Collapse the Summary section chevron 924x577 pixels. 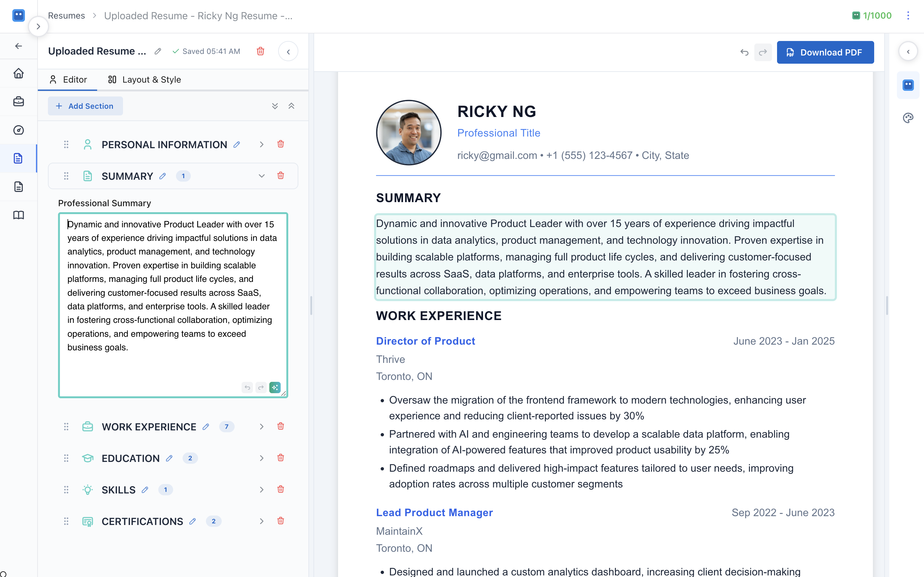pos(261,176)
